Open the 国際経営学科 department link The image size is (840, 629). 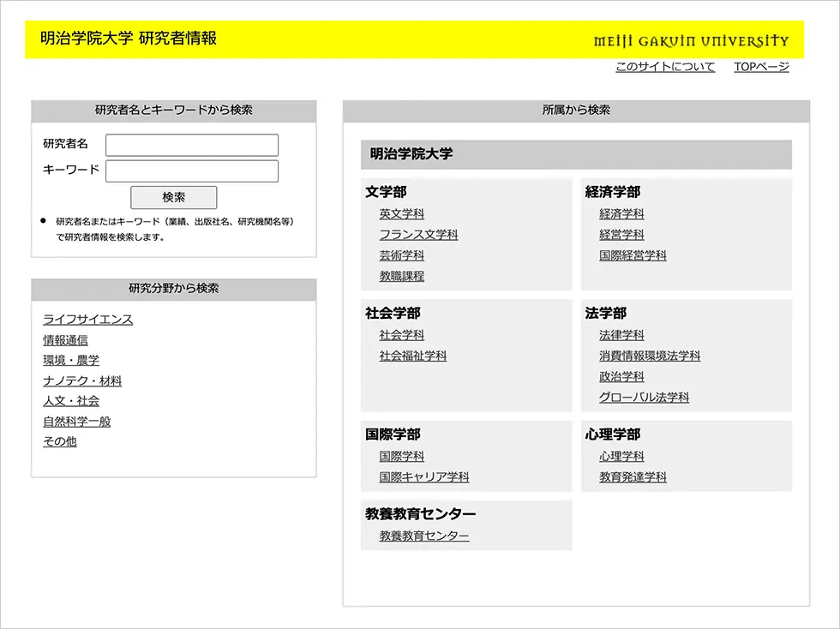pyautogui.click(x=633, y=255)
